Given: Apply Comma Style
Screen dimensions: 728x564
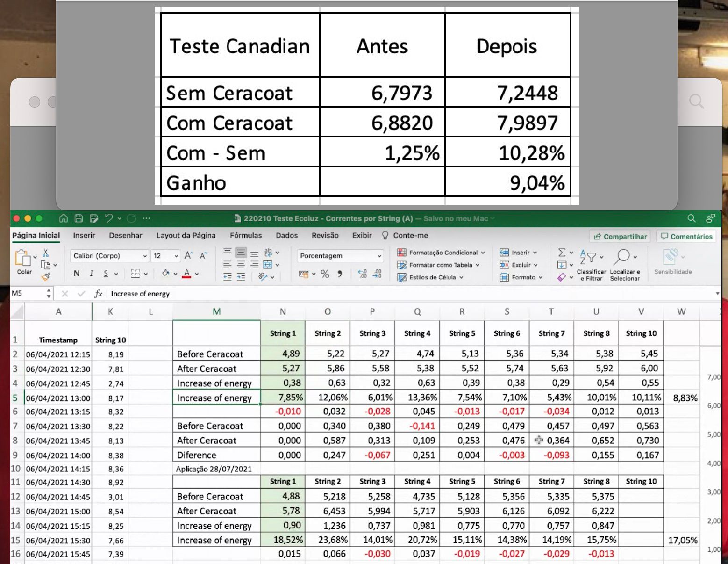Looking at the screenshot, I should [x=340, y=274].
